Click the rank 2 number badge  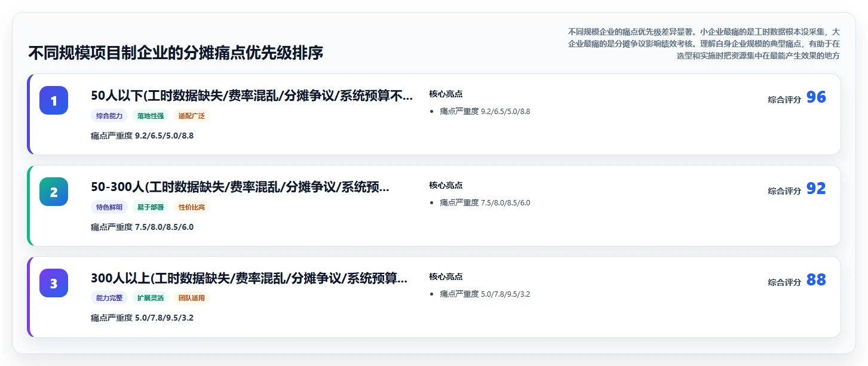[54, 192]
